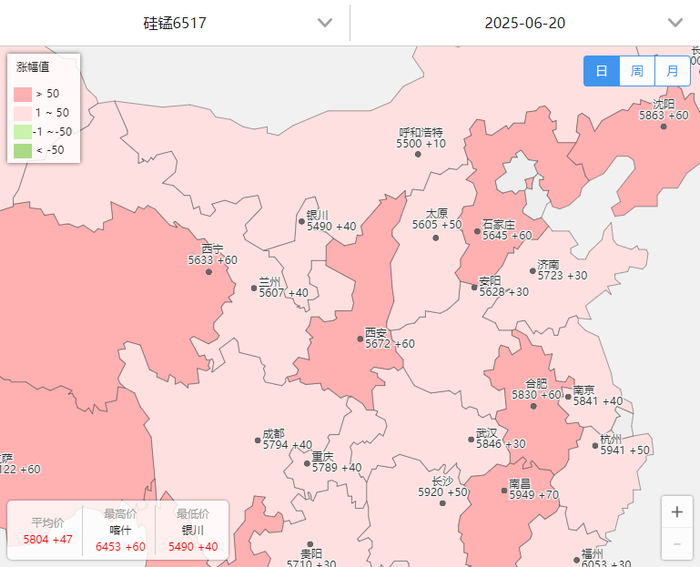Image resolution: width=700 pixels, height=567 pixels.
Task: Click the 1 ~ 50 legend color swatch
Action: click(x=23, y=113)
